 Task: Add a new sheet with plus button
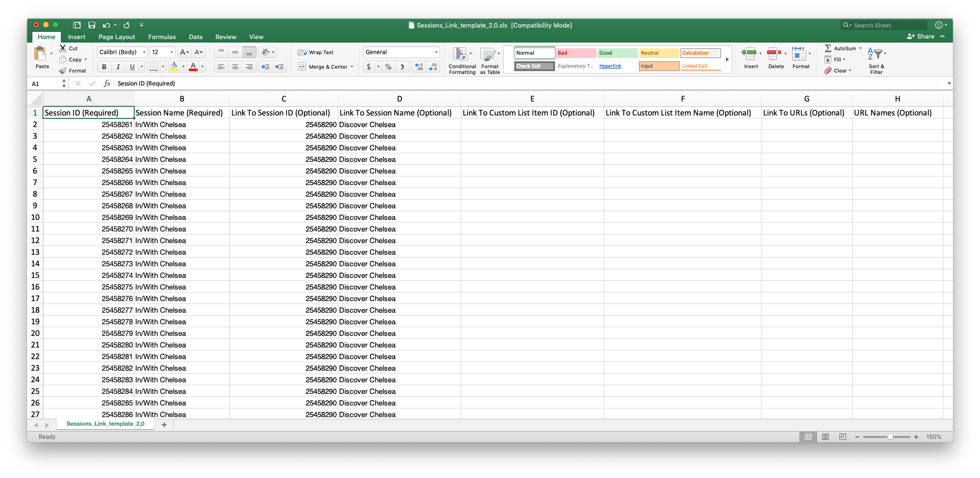tap(164, 424)
